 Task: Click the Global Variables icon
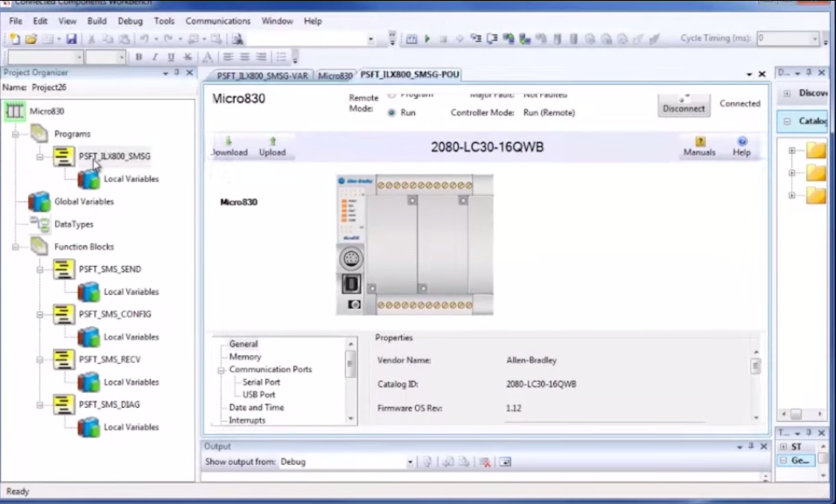(x=39, y=201)
